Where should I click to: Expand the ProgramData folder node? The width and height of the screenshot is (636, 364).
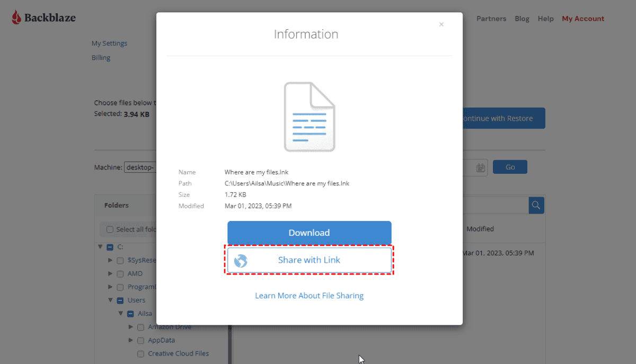tap(110, 287)
